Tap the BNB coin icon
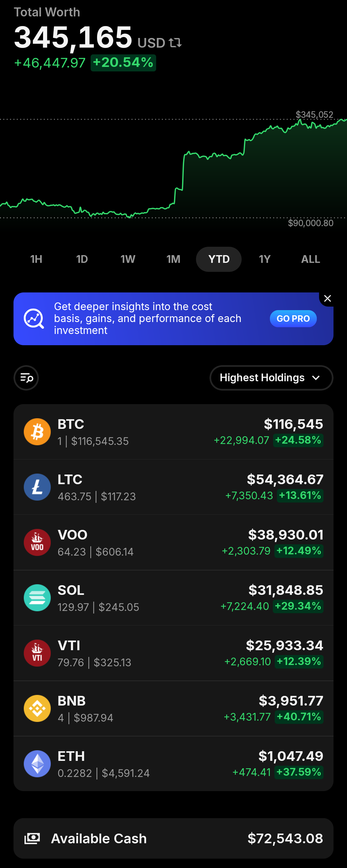Screen dimensions: 347x868 pyautogui.click(x=37, y=708)
